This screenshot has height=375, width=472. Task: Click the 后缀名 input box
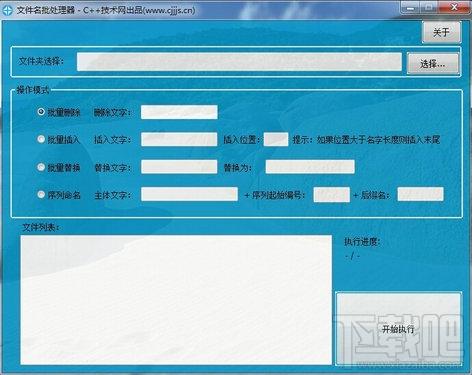(x=420, y=194)
